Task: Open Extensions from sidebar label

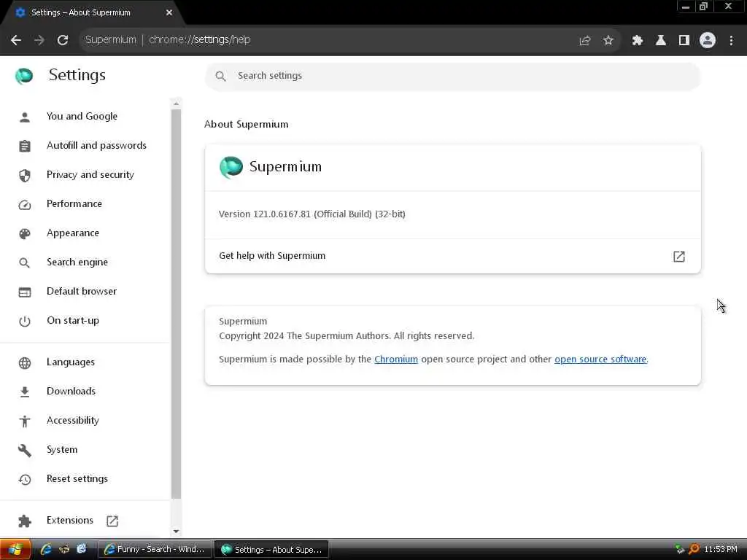Action: (70, 520)
